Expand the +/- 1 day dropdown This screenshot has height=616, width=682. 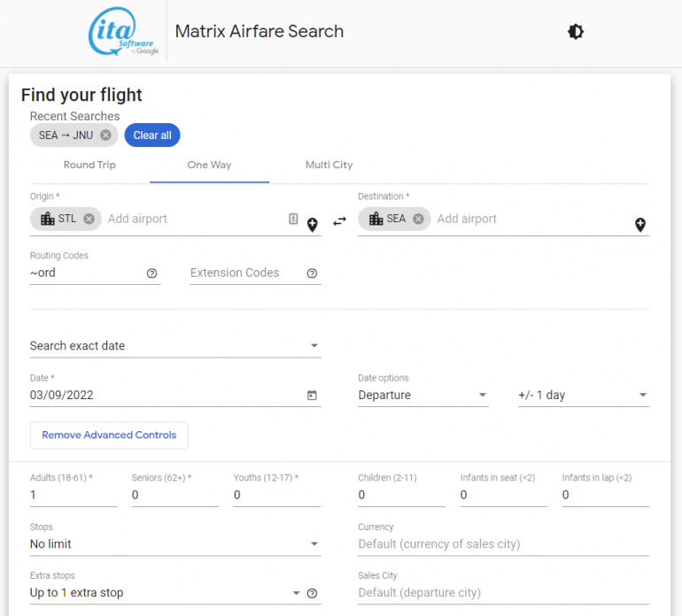[583, 395]
